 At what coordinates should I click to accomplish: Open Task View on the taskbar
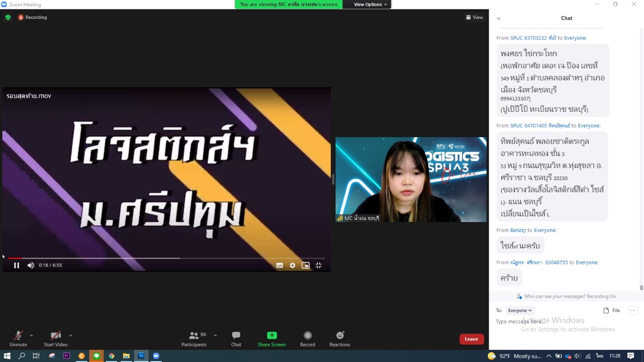(x=36, y=356)
